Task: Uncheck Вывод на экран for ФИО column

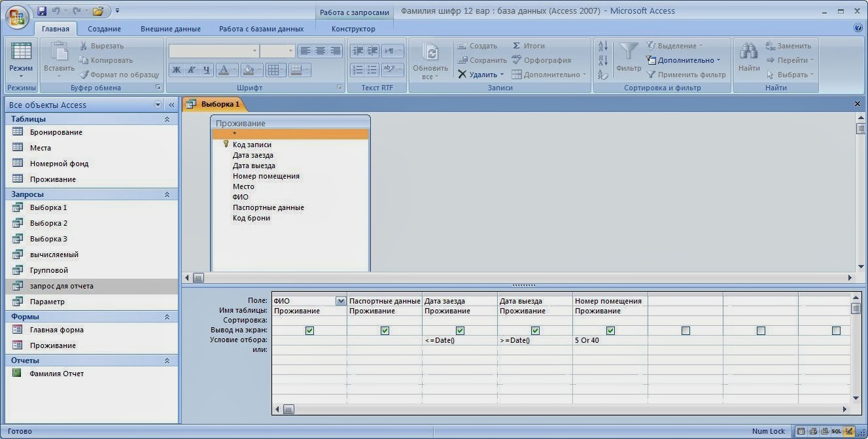Action: pos(309,330)
